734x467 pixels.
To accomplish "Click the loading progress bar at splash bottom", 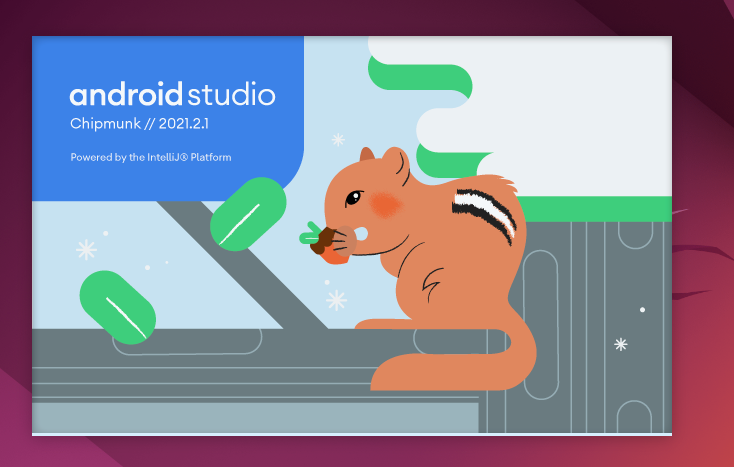I will (352, 434).
